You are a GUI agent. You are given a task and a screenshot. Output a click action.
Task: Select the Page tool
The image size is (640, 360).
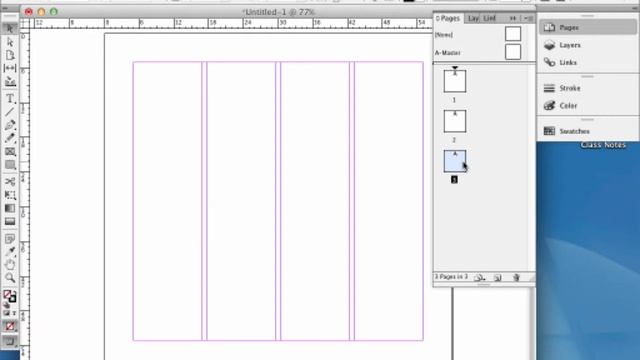[x=10, y=55]
